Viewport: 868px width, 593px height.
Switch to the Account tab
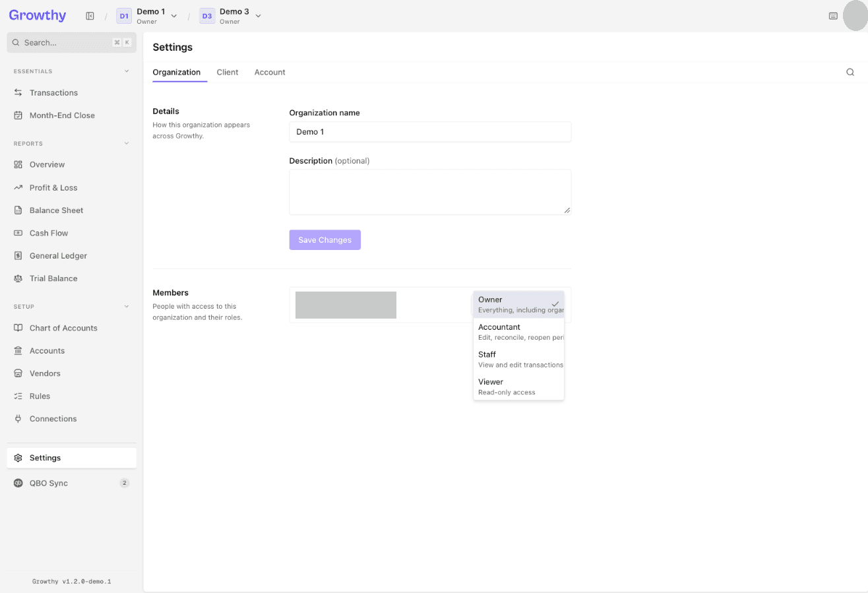point(270,72)
